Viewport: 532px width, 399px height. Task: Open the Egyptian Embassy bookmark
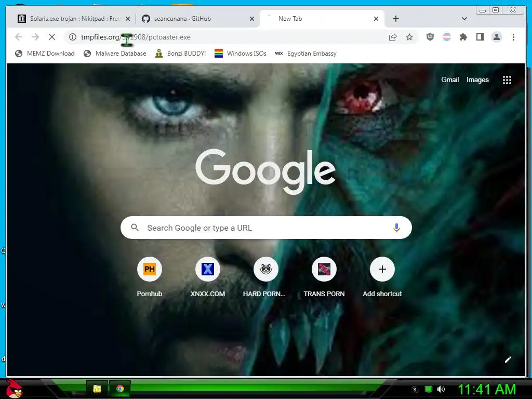pos(305,54)
